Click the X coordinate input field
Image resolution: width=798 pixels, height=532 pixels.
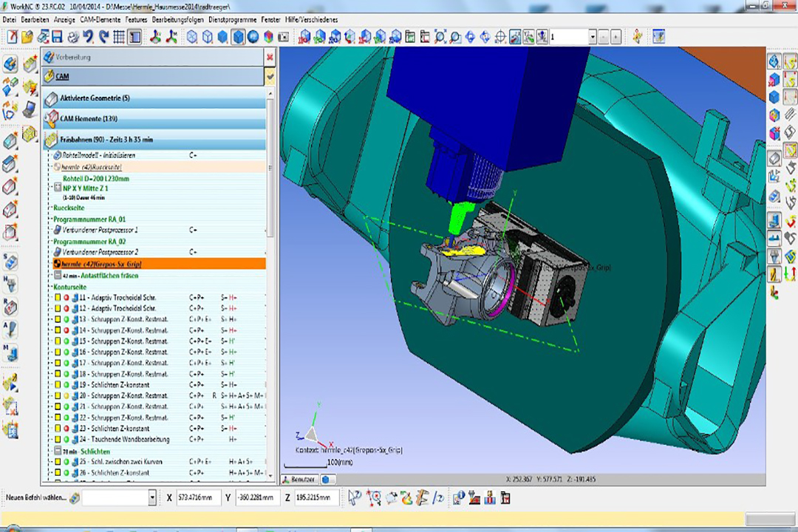[199, 497]
